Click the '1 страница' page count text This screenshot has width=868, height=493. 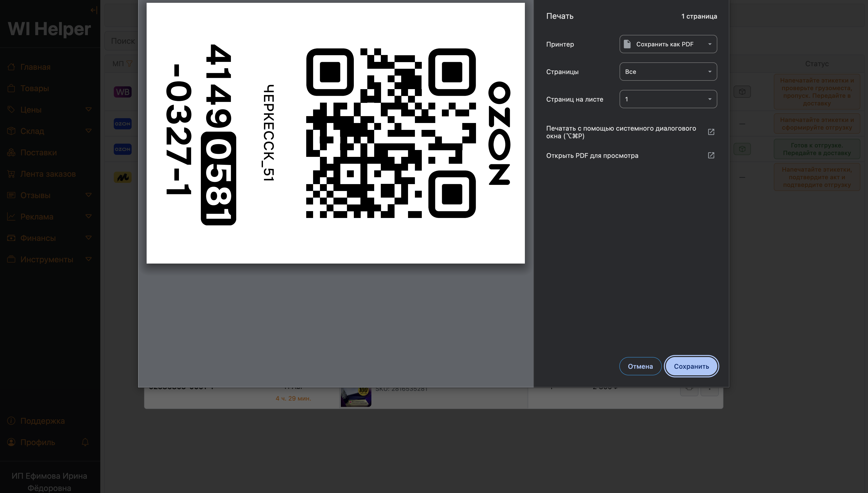click(699, 16)
